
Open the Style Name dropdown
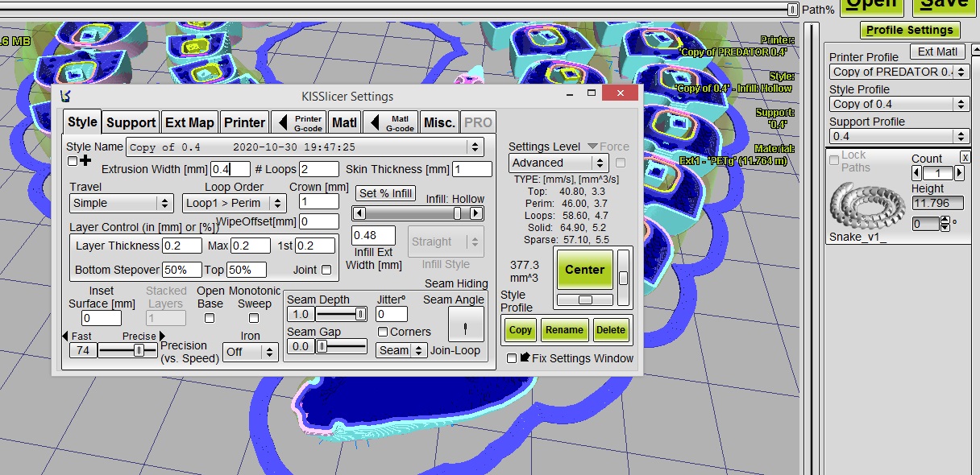click(305, 147)
